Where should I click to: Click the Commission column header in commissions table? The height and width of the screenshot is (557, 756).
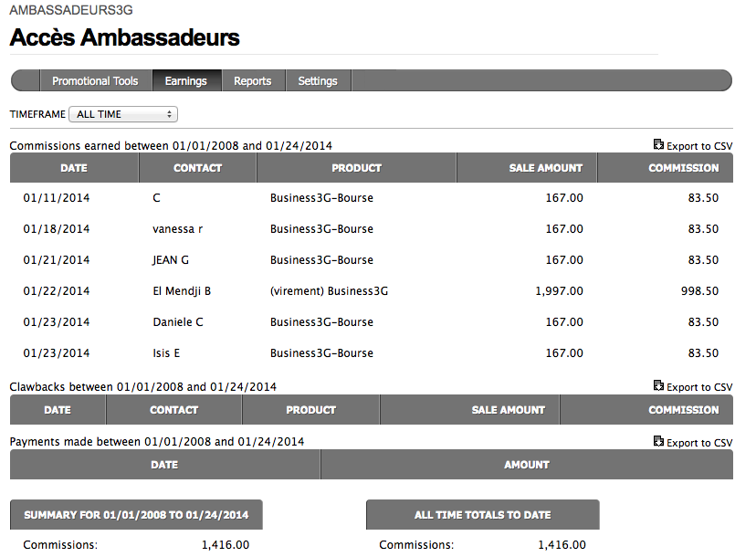pyautogui.click(x=683, y=168)
